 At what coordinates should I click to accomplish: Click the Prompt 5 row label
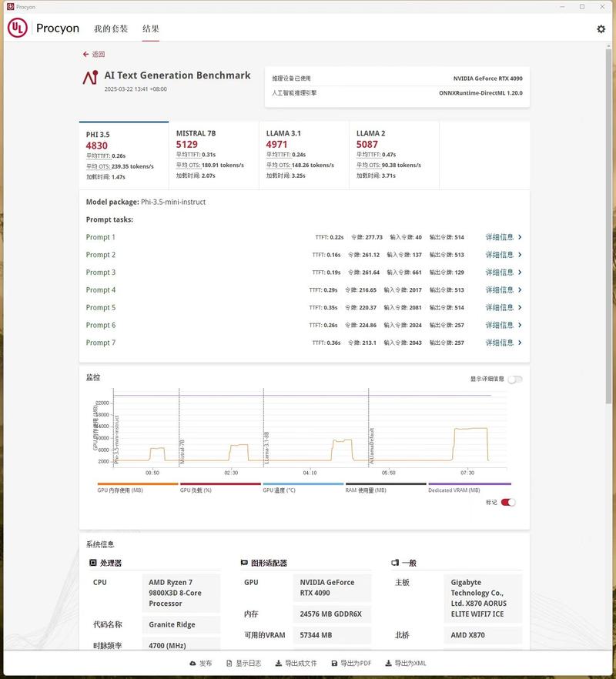point(101,307)
